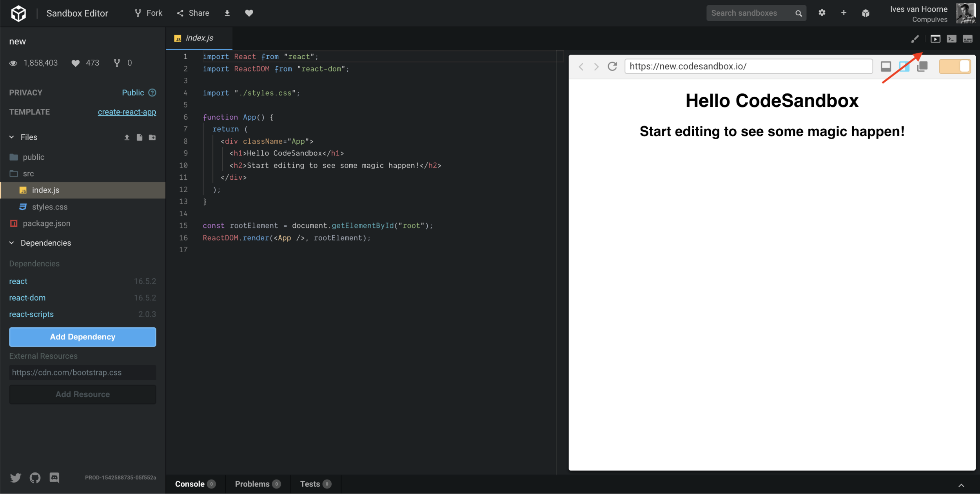Expand the console panel chevron
Screen dimensions: 980x494
[961, 485]
